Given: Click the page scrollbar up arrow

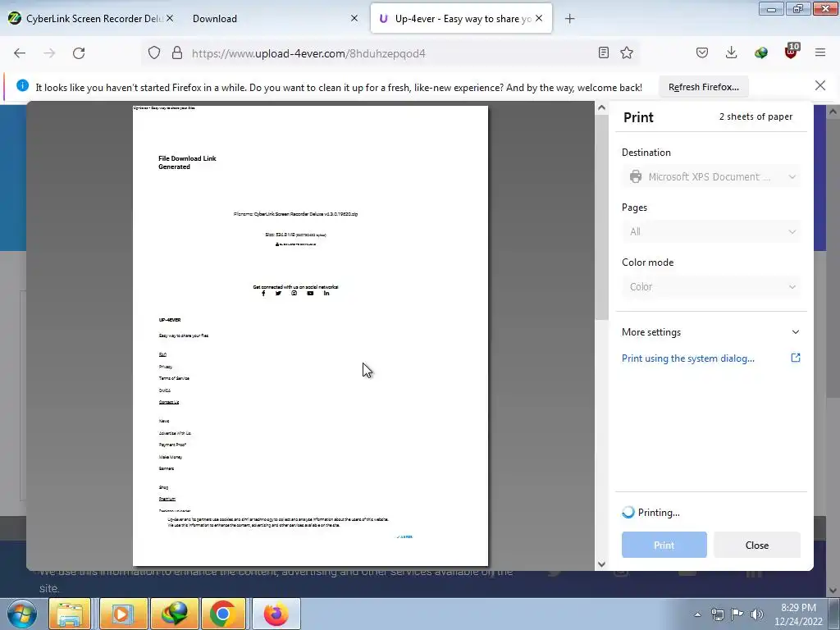Looking at the screenshot, I should pos(833,112).
